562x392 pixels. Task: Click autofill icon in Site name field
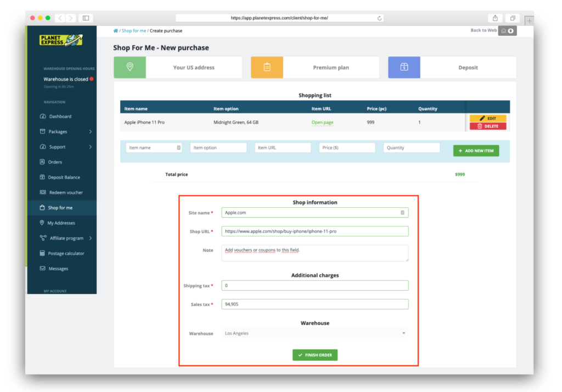(402, 213)
